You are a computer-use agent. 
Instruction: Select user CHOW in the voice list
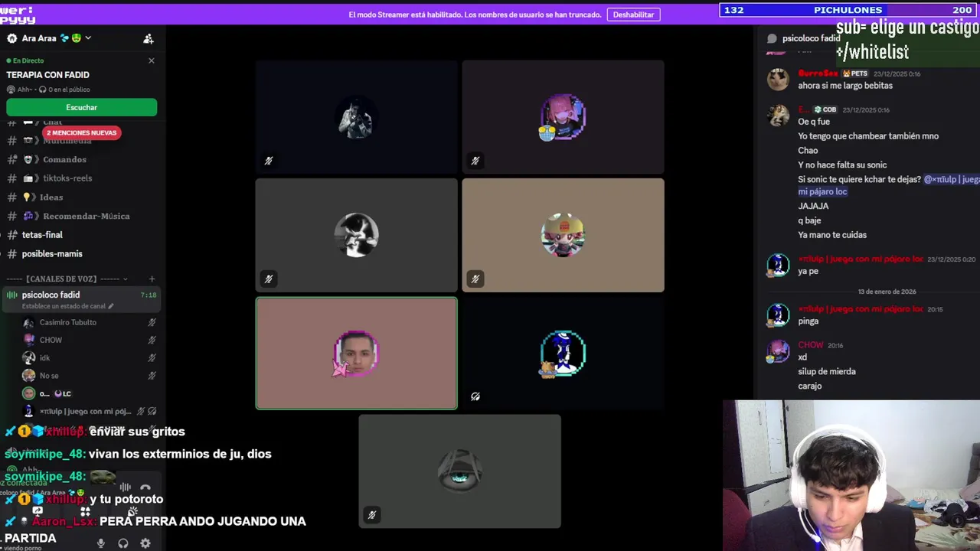[x=51, y=340]
